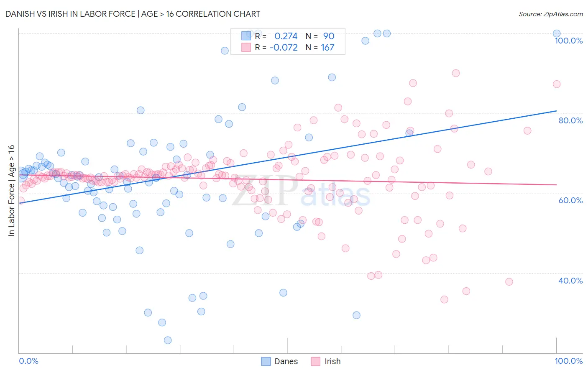
Task: Click the In Labor Force axis title
Action: (11, 191)
